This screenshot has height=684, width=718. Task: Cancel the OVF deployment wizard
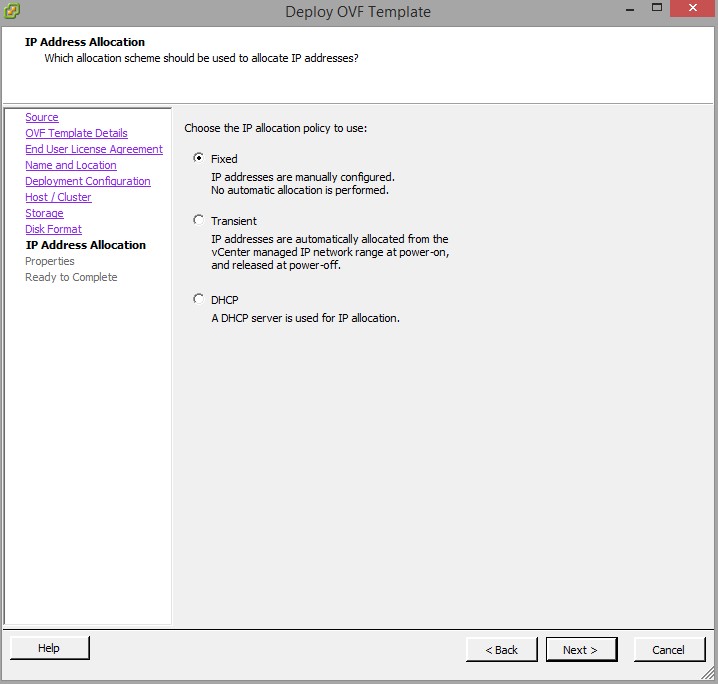pyautogui.click(x=668, y=649)
